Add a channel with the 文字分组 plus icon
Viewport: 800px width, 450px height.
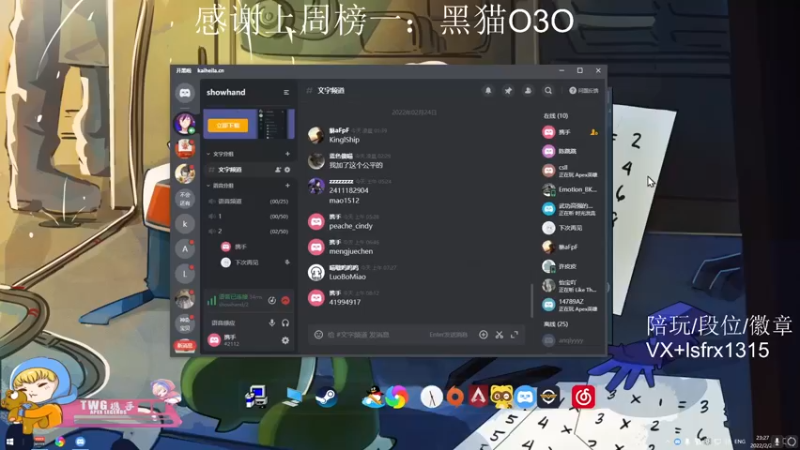tap(287, 154)
